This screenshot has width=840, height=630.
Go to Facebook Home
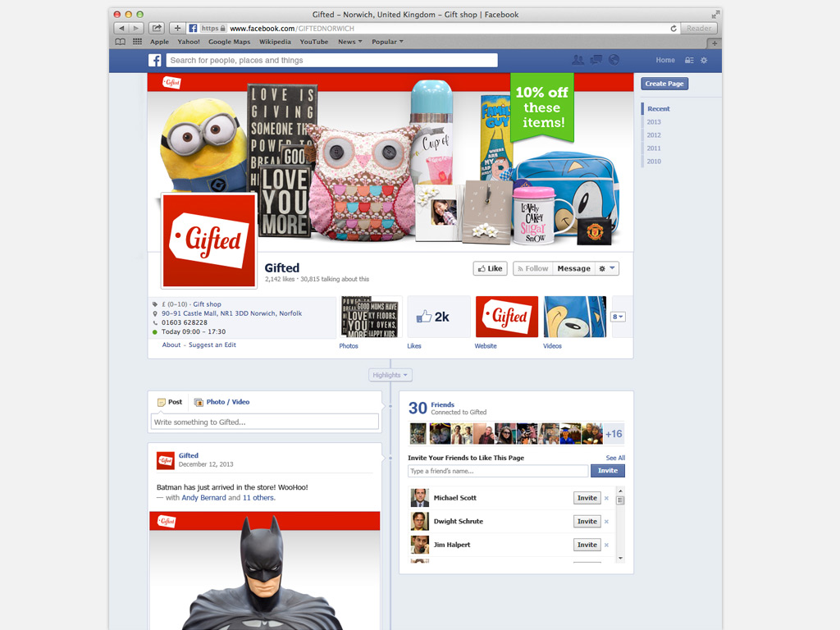[x=665, y=60]
